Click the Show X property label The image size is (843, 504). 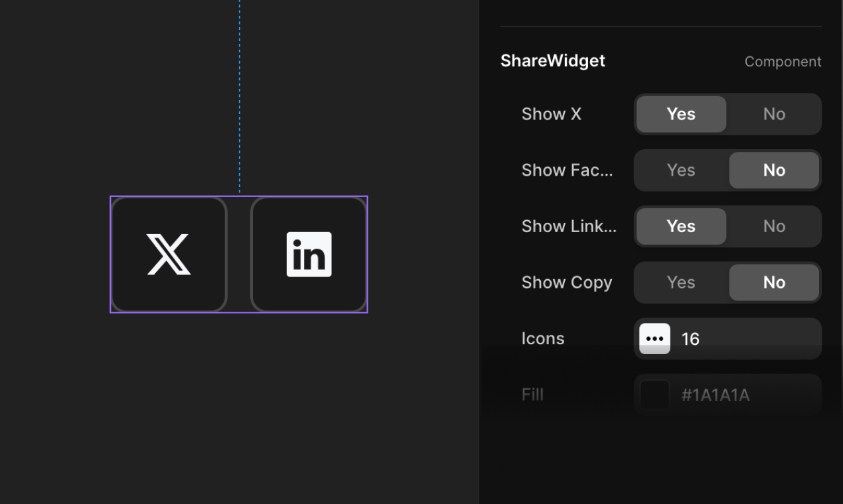pos(552,114)
